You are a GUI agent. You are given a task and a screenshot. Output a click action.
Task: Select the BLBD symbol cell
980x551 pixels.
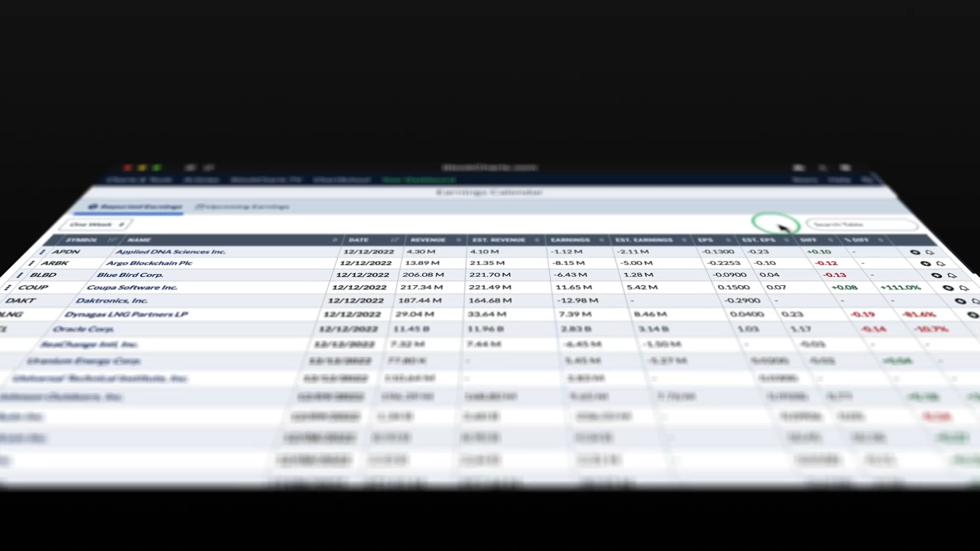[43, 275]
